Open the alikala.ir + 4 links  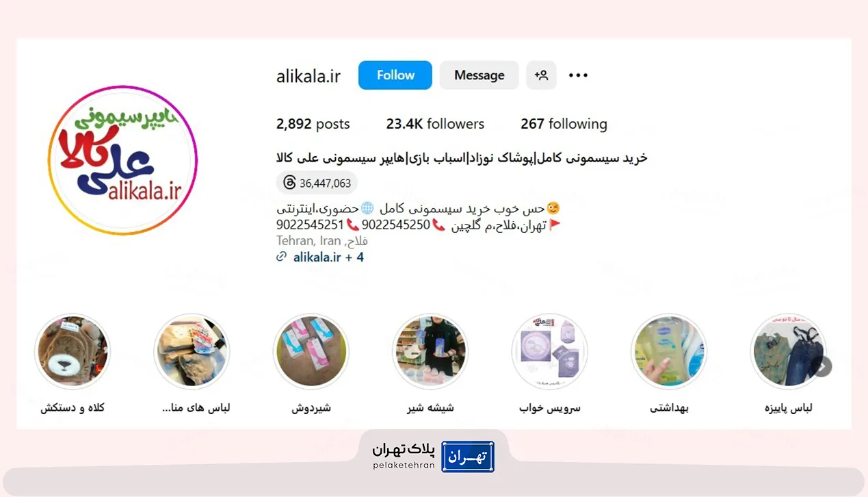click(328, 257)
